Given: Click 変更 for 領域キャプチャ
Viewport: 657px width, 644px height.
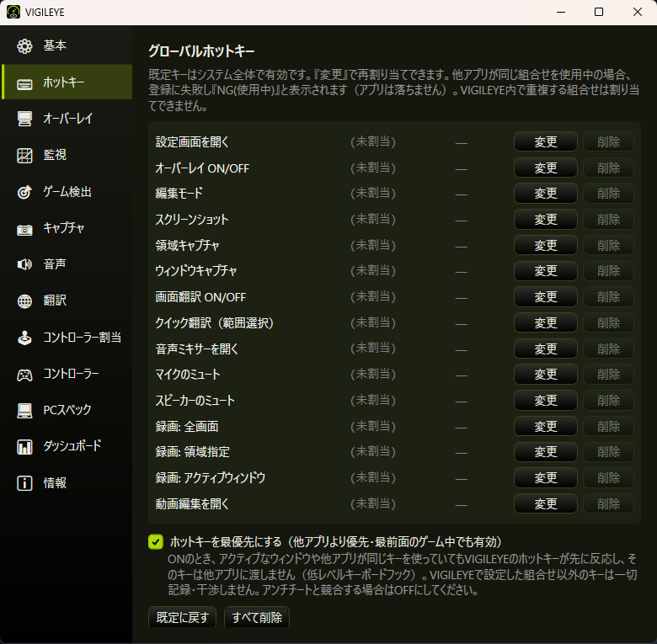Looking at the screenshot, I should click(x=546, y=245).
